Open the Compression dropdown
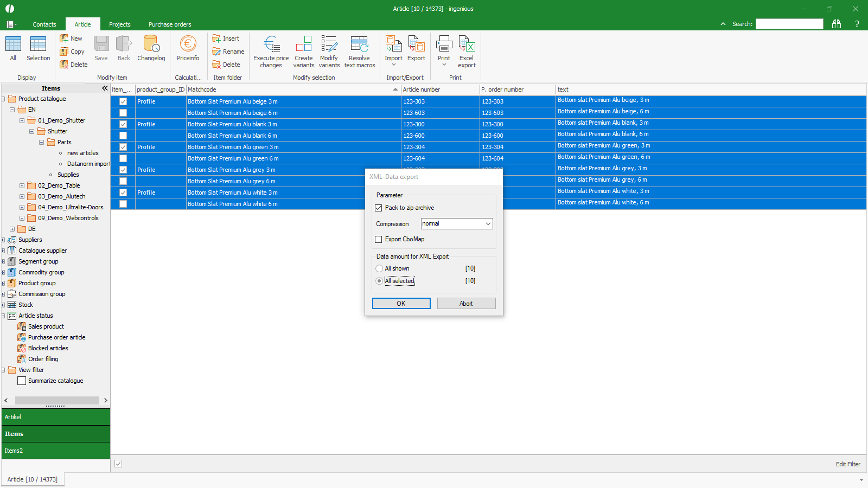Screen dimensions: 868x488 point(488,223)
